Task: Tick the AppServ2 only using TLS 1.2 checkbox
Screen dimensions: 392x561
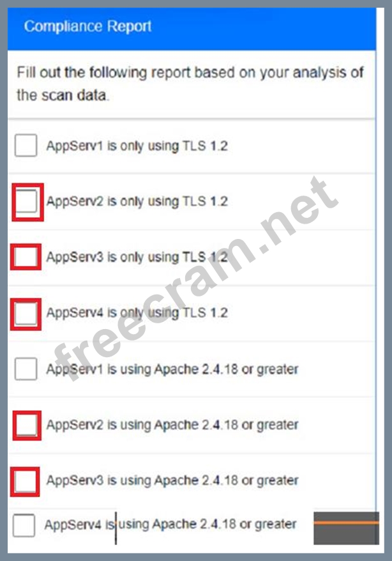Action: (x=26, y=201)
